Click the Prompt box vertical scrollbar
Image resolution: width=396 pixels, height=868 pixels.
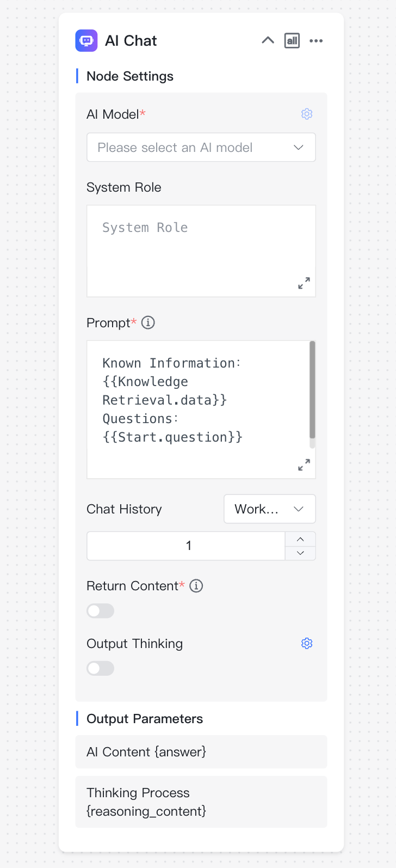point(312,390)
